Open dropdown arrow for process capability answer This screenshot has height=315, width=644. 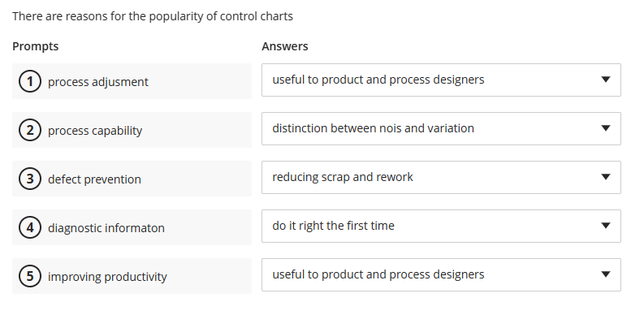[605, 128]
